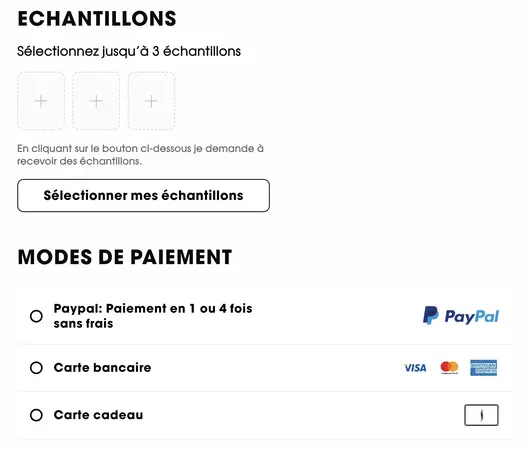
Task: Click the plus icon in the middle sample slot
Action: (96, 101)
